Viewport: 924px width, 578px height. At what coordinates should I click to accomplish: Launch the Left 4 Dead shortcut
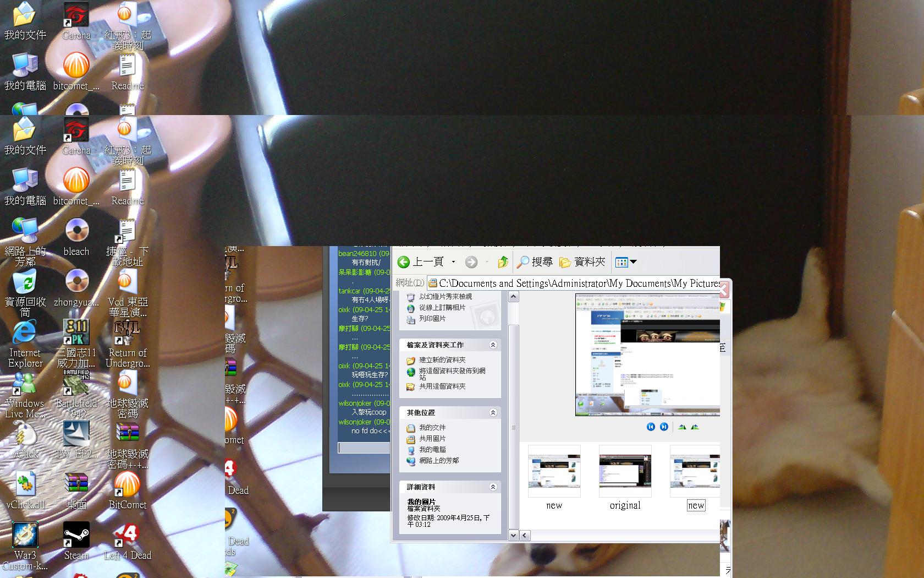tap(128, 541)
